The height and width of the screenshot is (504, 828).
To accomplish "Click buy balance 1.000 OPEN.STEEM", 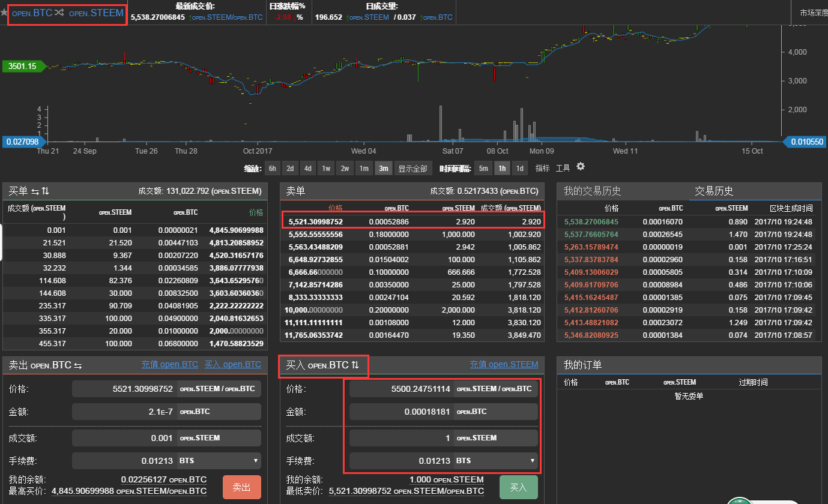I will (x=447, y=479).
